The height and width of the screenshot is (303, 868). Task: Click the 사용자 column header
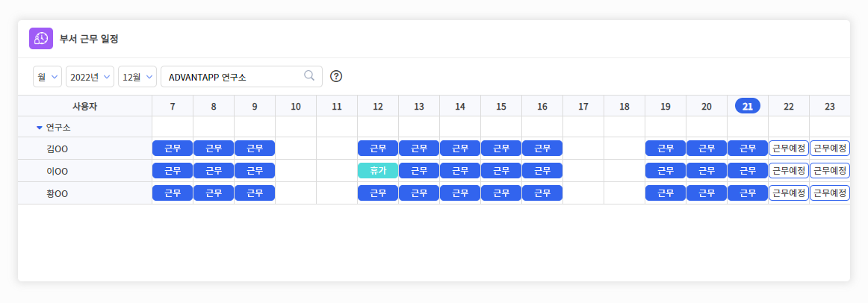tap(84, 106)
